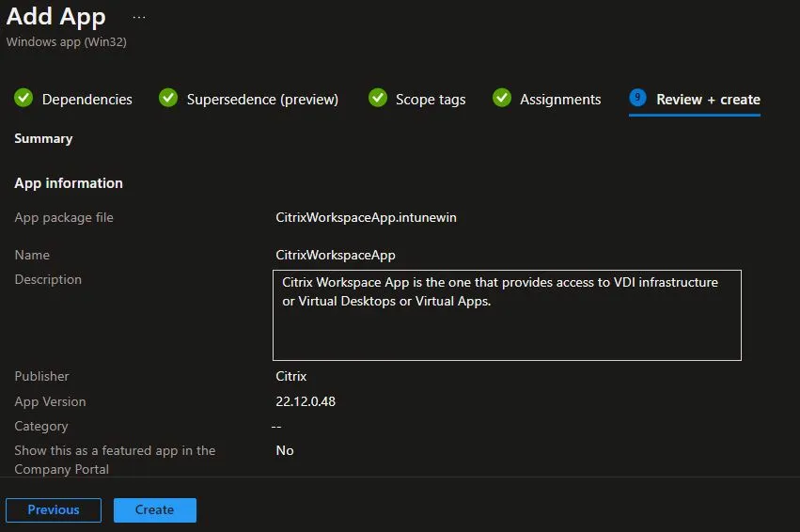The width and height of the screenshot is (800, 532).
Task: Click the featured app value No
Action: (284, 450)
